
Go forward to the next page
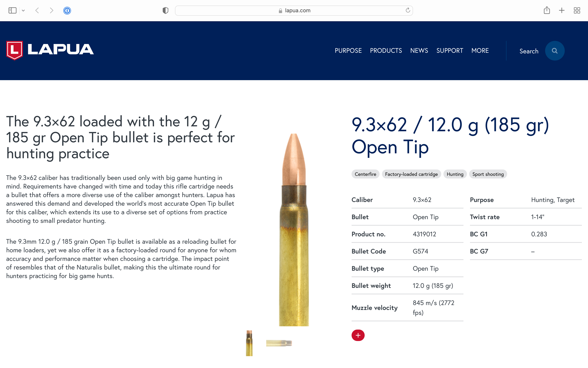tap(51, 10)
